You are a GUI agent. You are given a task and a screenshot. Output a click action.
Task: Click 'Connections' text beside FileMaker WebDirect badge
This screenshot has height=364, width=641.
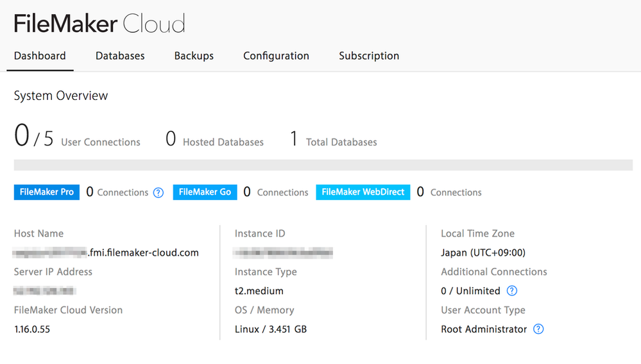click(456, 193)
